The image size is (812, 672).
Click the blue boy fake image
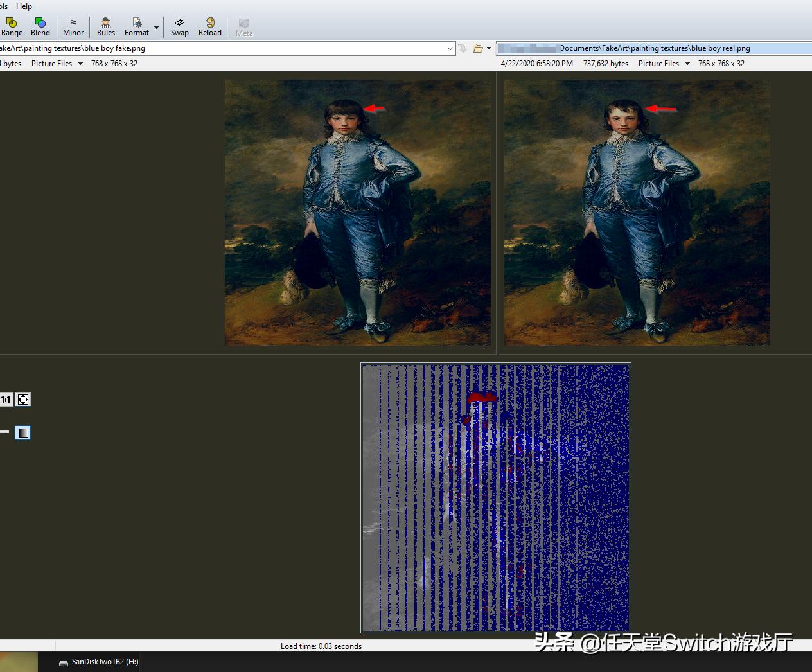pyautogui.click(x=357, y=213)
